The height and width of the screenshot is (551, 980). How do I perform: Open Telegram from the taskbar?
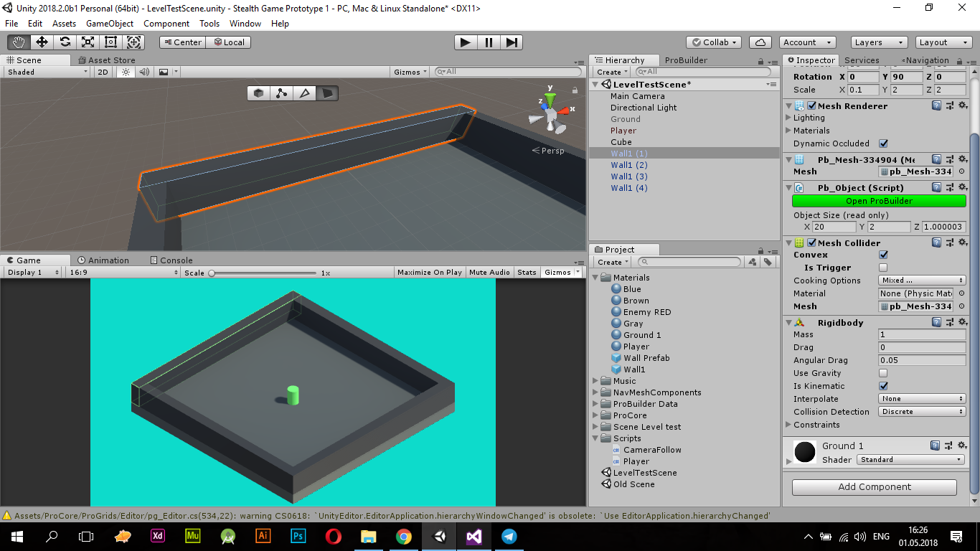(x=509, y=536)
